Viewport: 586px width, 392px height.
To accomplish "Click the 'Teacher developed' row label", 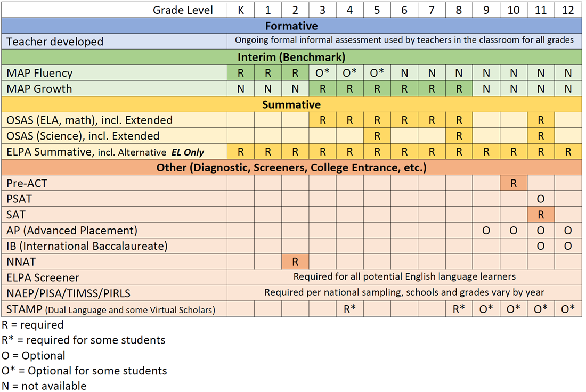I will (115, 42).
